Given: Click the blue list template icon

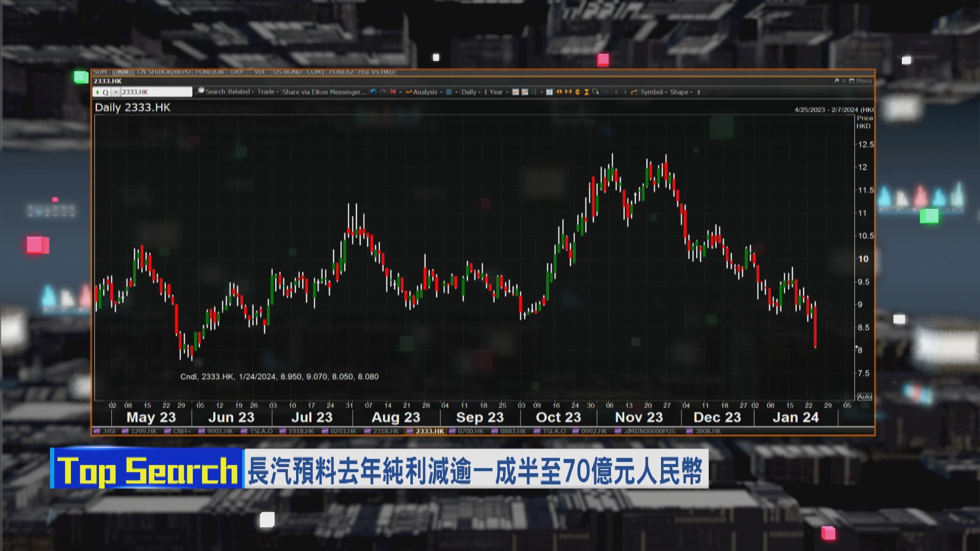Looking at the screenshot, I should coord(449,92).
